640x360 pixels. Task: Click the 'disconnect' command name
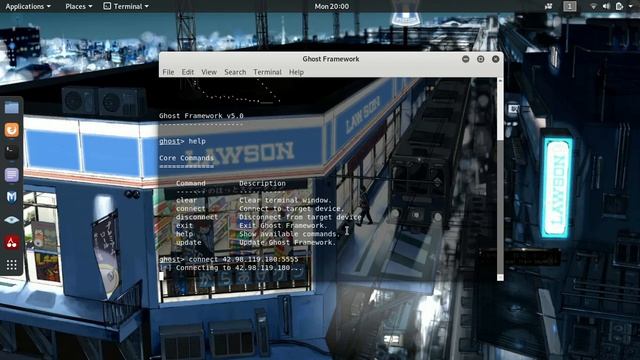click(x=197, y=217)
